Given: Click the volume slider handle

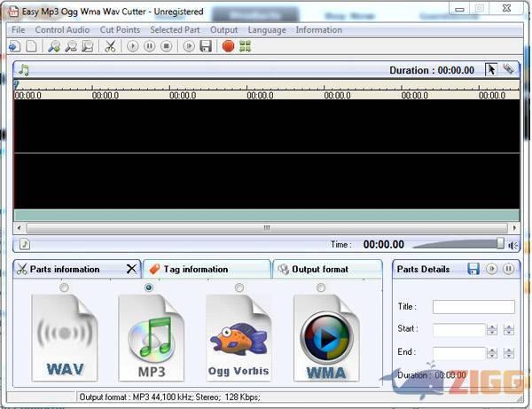Looking at the screenshot, I should click(x=500, y=243).
